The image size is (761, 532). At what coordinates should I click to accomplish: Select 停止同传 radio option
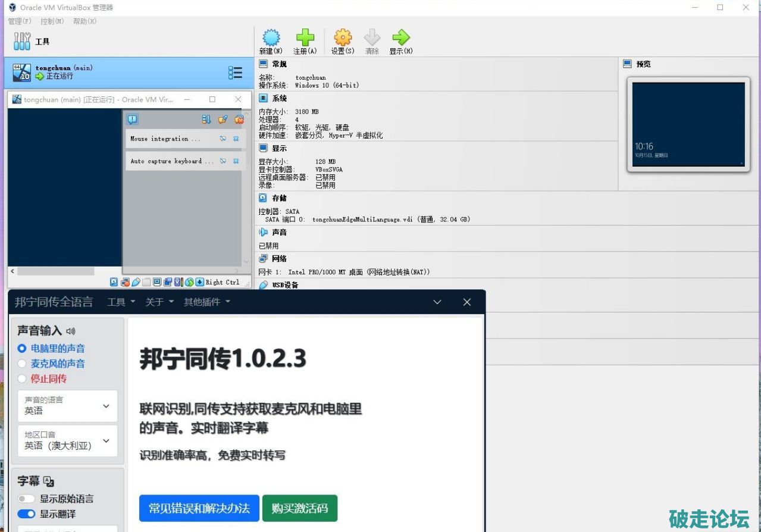click(22, 378)
